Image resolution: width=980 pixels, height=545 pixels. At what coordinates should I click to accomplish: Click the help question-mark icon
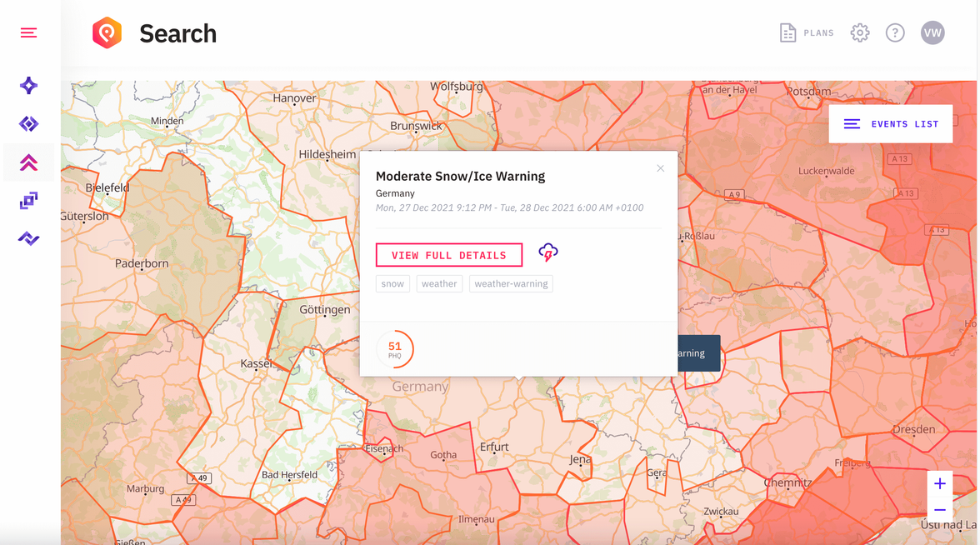(895, 32)
